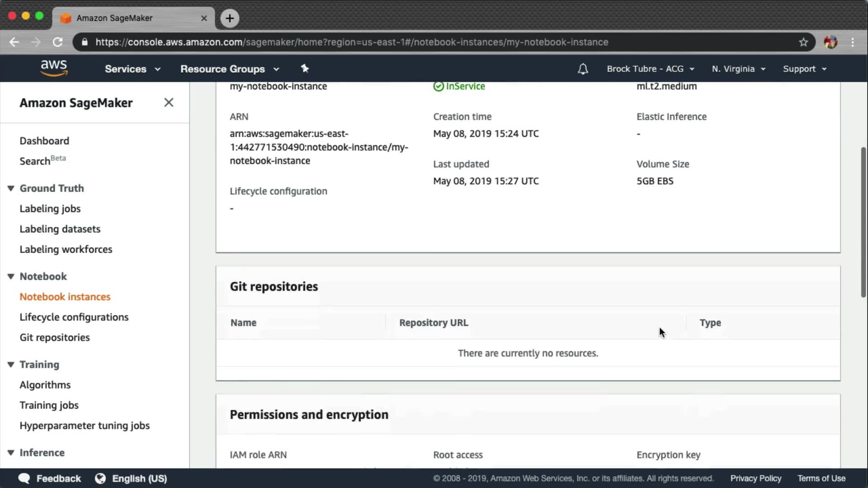Screen dimensions: 868x488
Task: Click the pin shortcut icon in navbar
Action: point(305,68)
